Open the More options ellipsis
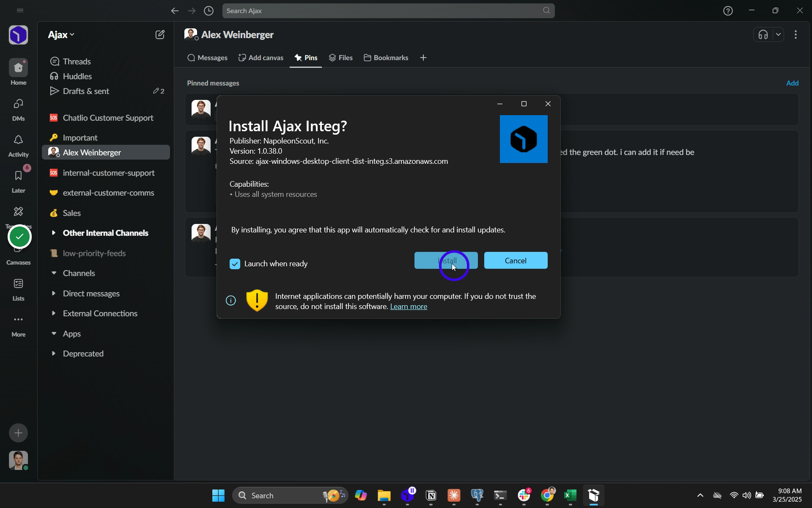Viewport: 812px width, 508px height. (18, 325)
